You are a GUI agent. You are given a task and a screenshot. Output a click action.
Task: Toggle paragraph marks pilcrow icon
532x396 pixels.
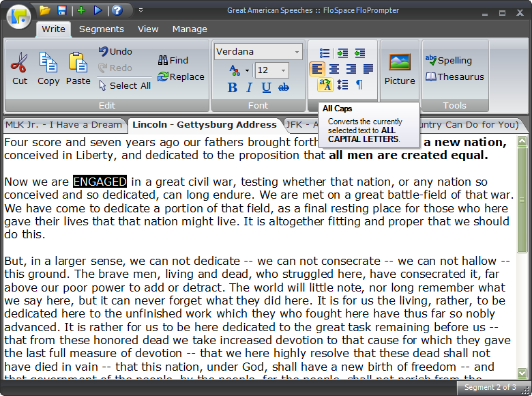pos(359,85)
